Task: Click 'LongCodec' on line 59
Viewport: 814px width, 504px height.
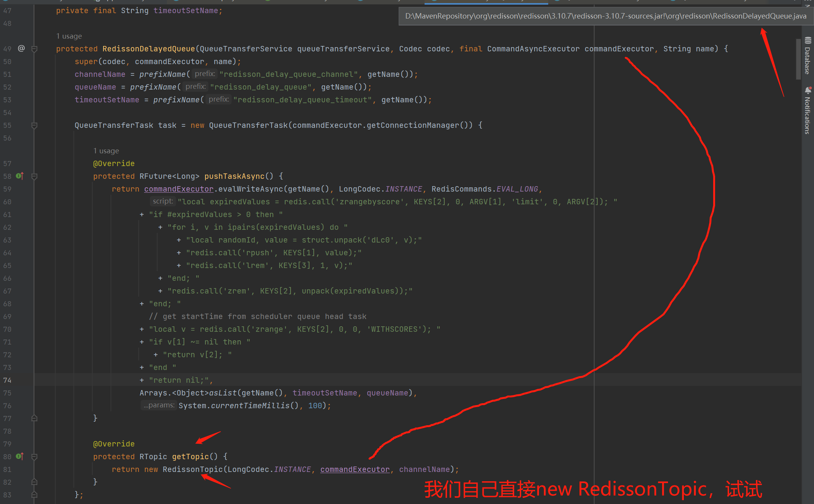Action: pyautogui.click(x=360, y=189)
